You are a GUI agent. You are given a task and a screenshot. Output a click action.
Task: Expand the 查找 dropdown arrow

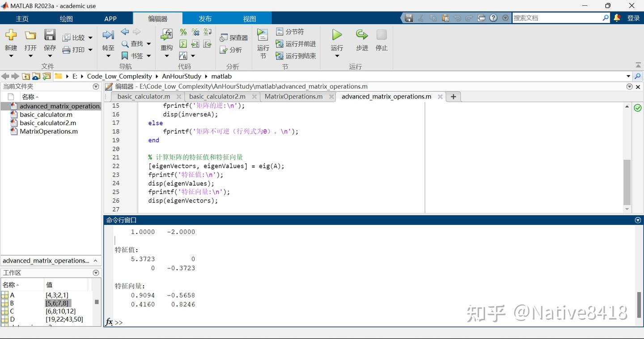[148, 44]
